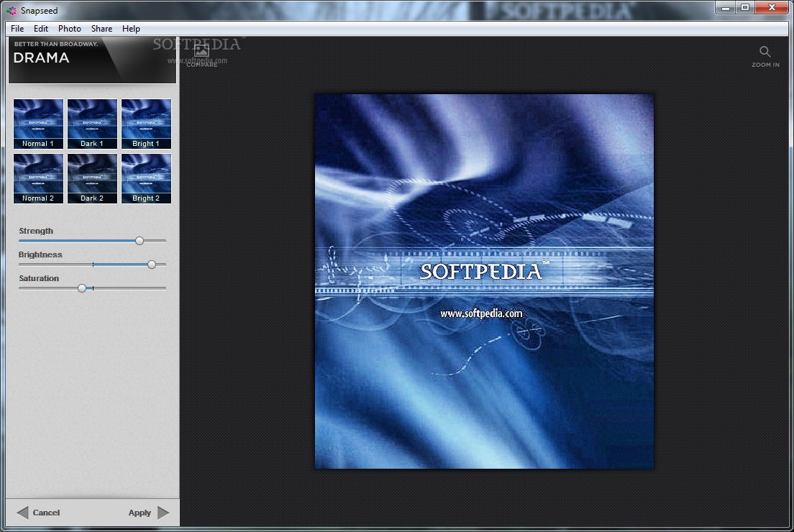Click the DRAMA filter header banner
The image size is (794, 532).
(x=92, y=60)
